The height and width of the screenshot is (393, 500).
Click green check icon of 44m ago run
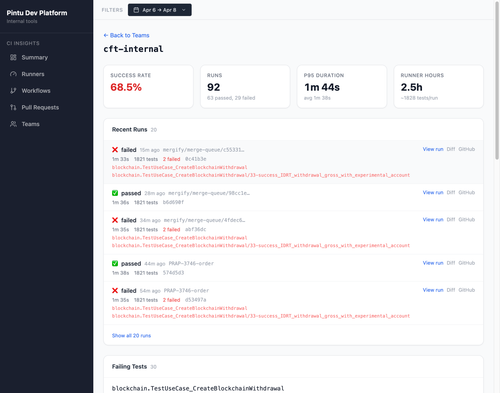point(115,263)
